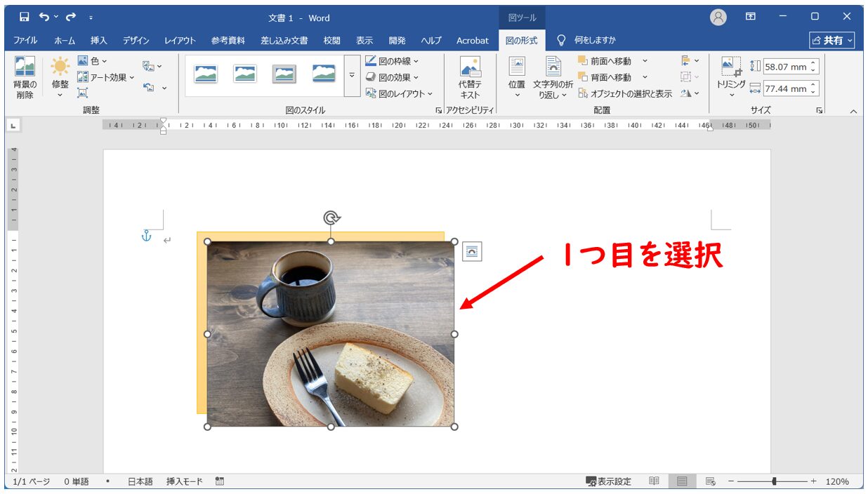Click the 120% zoom level
Screen dimensions: 868x494
point(837,481)
